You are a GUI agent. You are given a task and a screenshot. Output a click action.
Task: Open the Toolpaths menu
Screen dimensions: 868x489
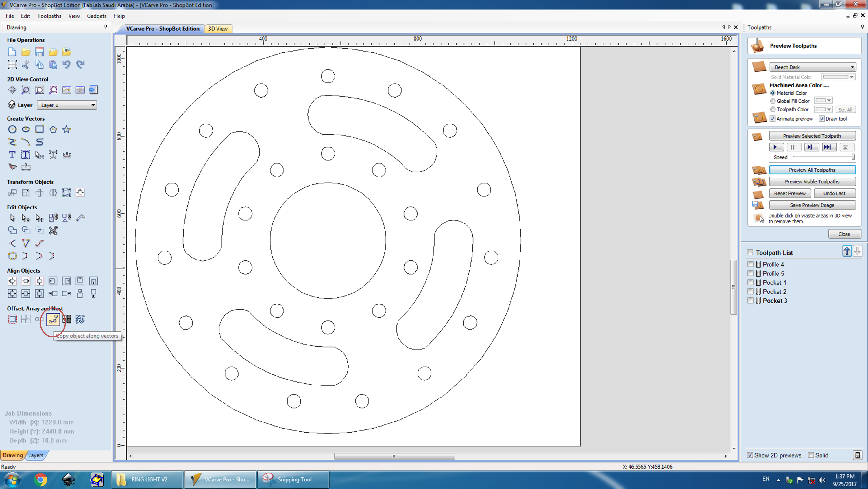[x=49, y=16]
